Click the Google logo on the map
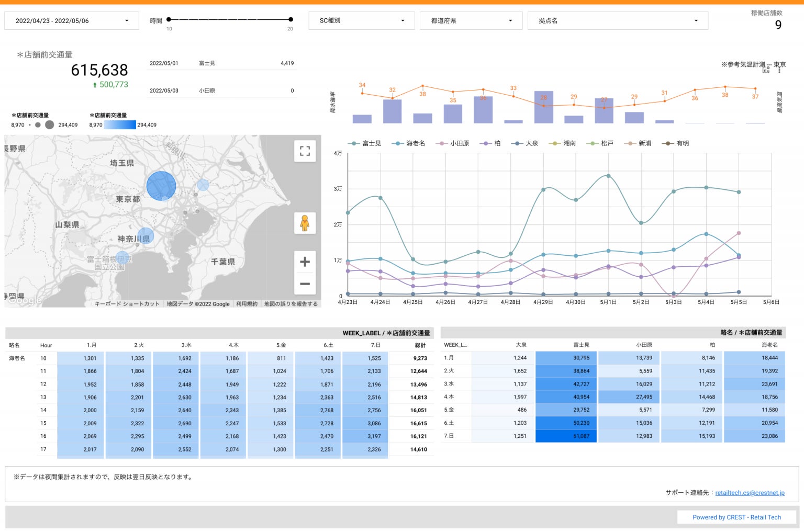804x532 pixels. [x=24, y=300]
